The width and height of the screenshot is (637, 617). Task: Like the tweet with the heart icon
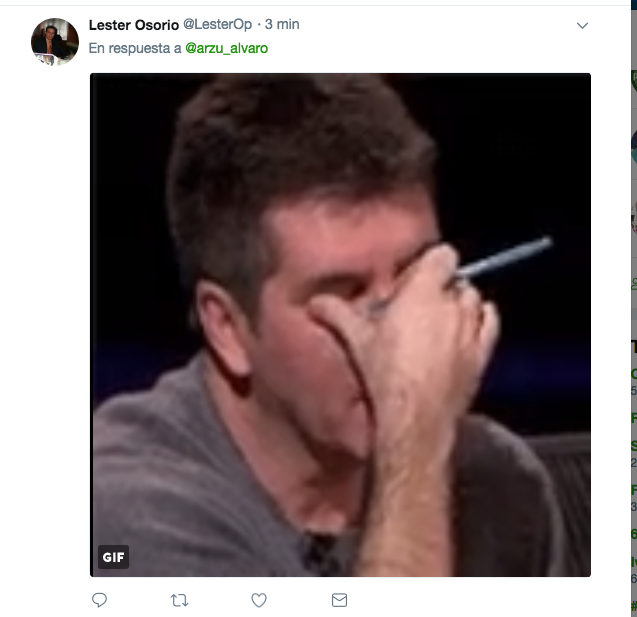(259, 600)
